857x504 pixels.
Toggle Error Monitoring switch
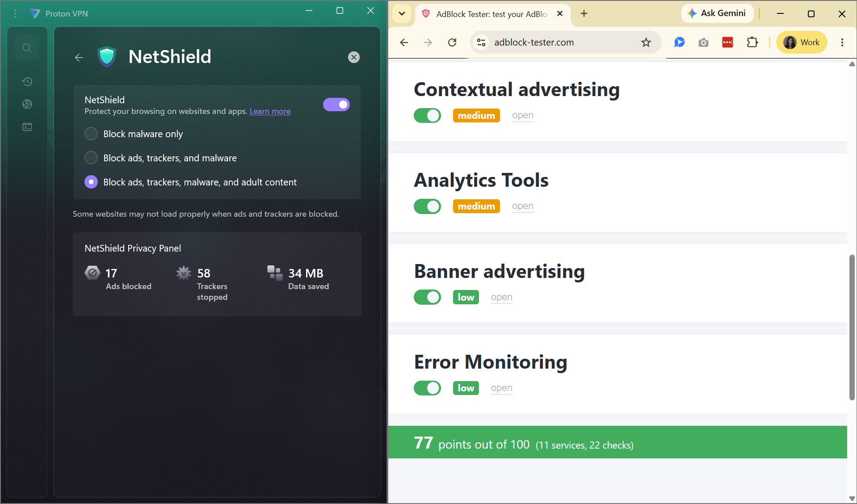point(427,388)
